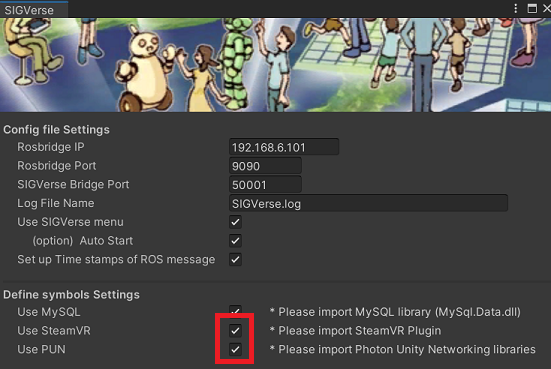Uncheck Set up Time stamps of ROS message
551x369 pixels.
pyautogui.click(x=235, y=260)
